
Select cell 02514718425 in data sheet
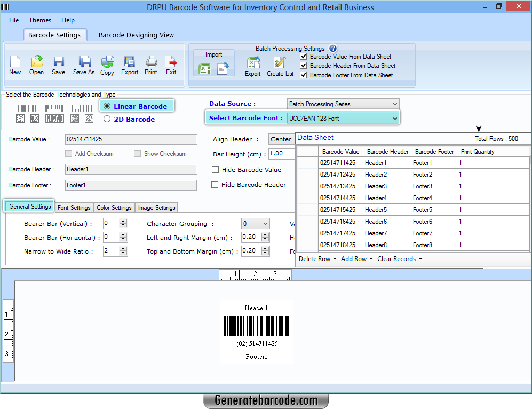(x=340, y=245)
